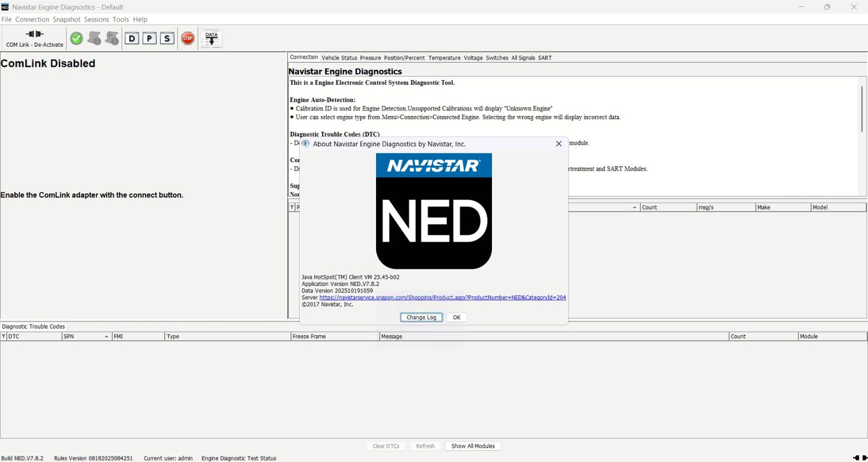The width and height of the screenshot is (868, 462).
Task: Sort by the SPN column header
Action: [x=87, y=336]
